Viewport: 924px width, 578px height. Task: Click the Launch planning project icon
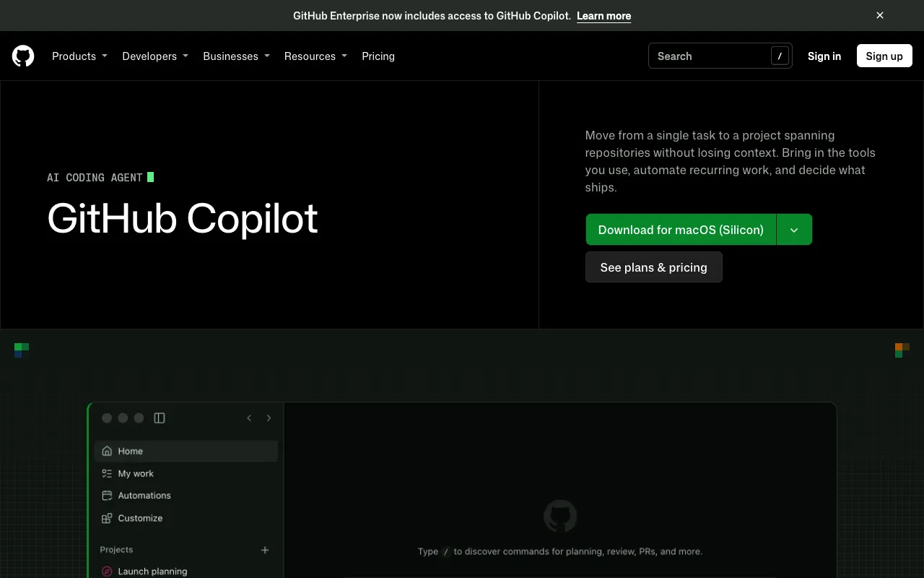(107, 571)
